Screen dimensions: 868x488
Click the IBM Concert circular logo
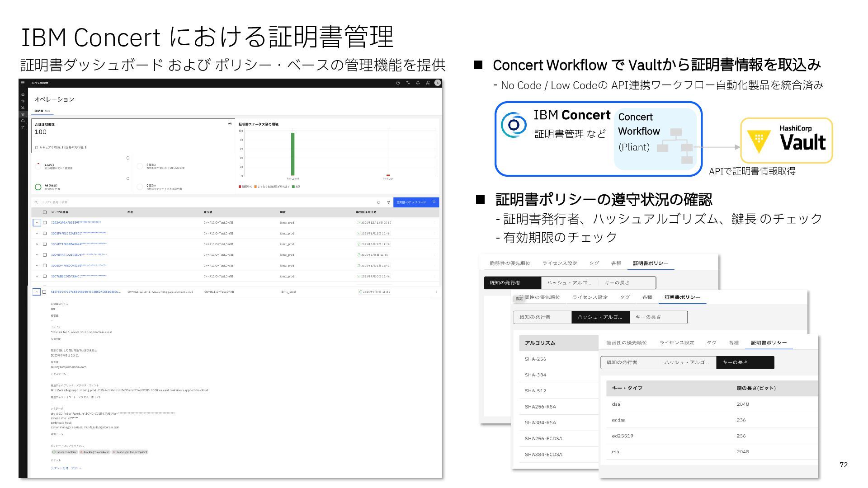(514, 125)
